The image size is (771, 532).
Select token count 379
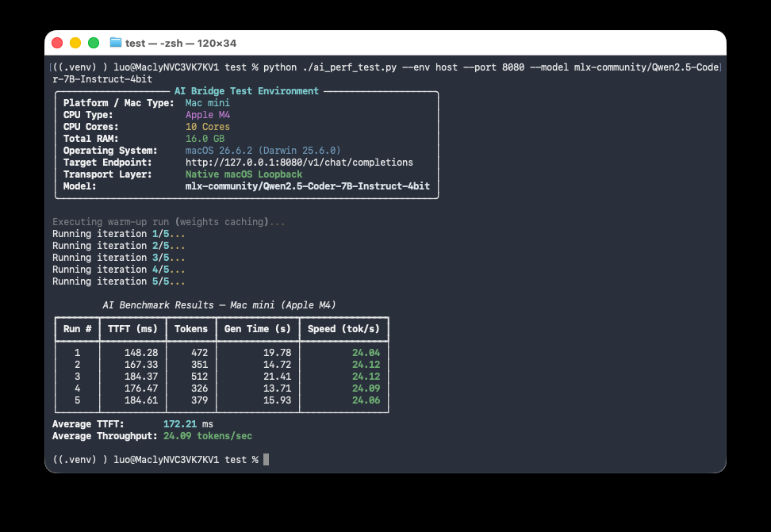point(200,400)
